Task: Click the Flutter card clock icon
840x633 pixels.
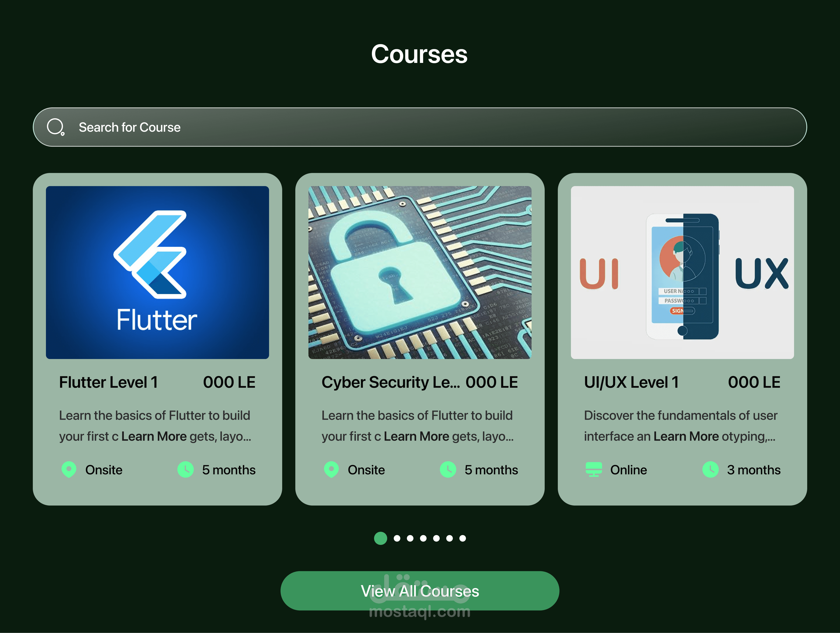Action: (x=185, y=470)
